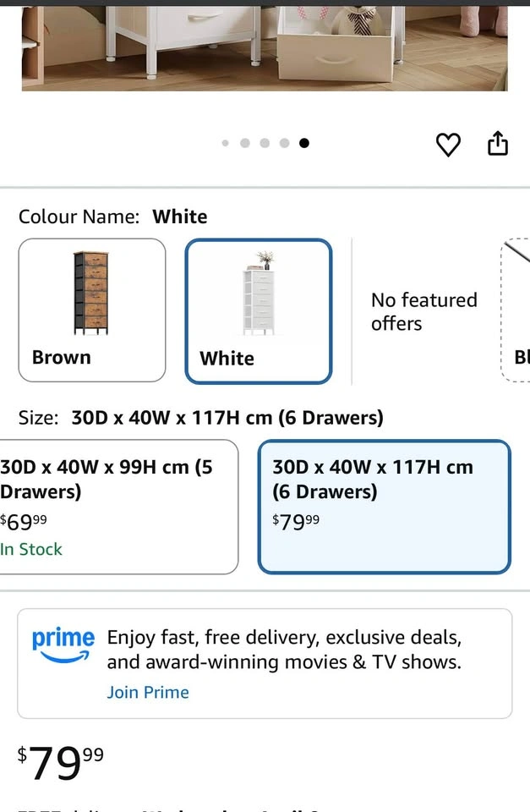Go to fourth image carousel dot
This screenshot has height=812, width=530.
point(284,143)
